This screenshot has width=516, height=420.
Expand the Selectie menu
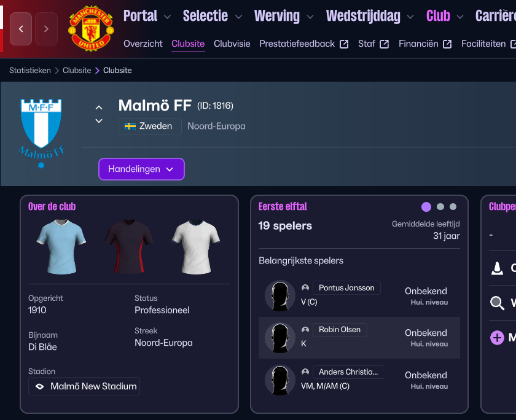[x=213, y=16]
